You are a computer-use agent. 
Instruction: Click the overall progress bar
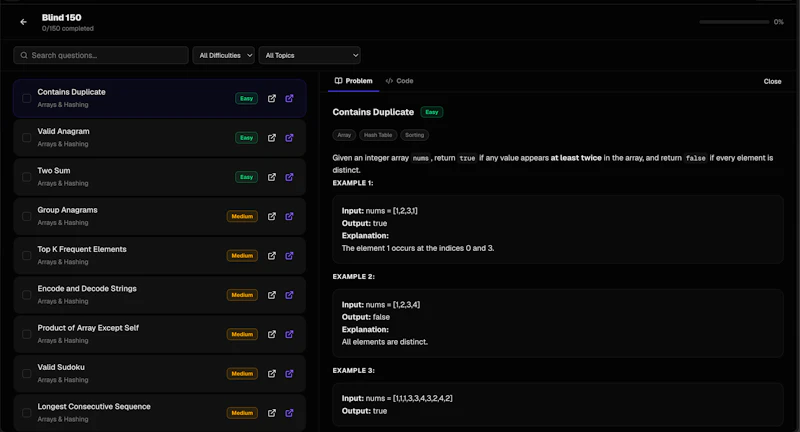click(x=734, y=22)
